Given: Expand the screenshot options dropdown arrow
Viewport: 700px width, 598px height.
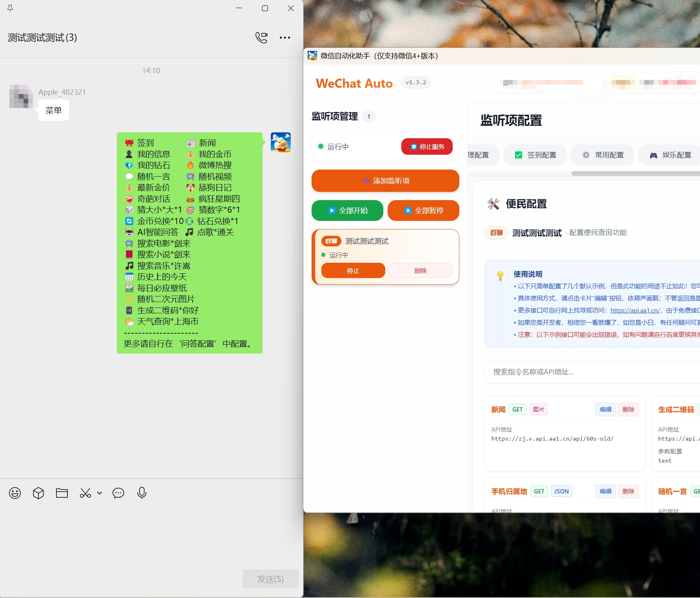Looking at the screenshot, I should [x=99, y=493].
